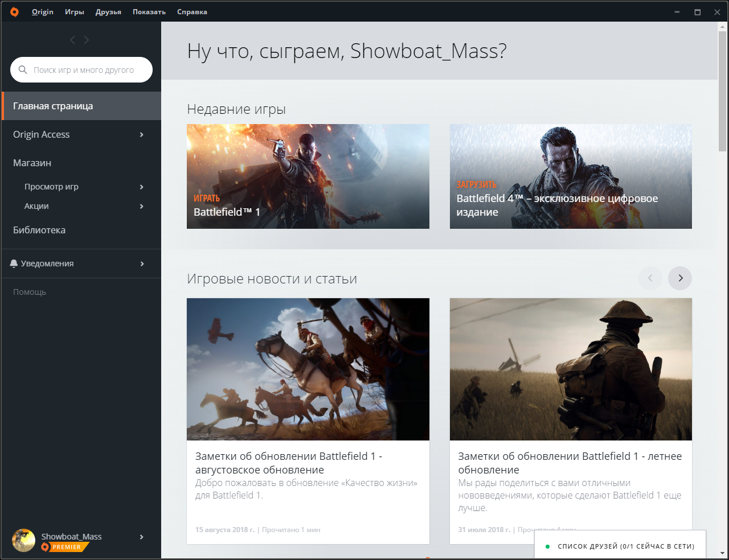This screenshot has height=560, width=729.
Task: Click the scrollbar down arrow
Action: 723,554
